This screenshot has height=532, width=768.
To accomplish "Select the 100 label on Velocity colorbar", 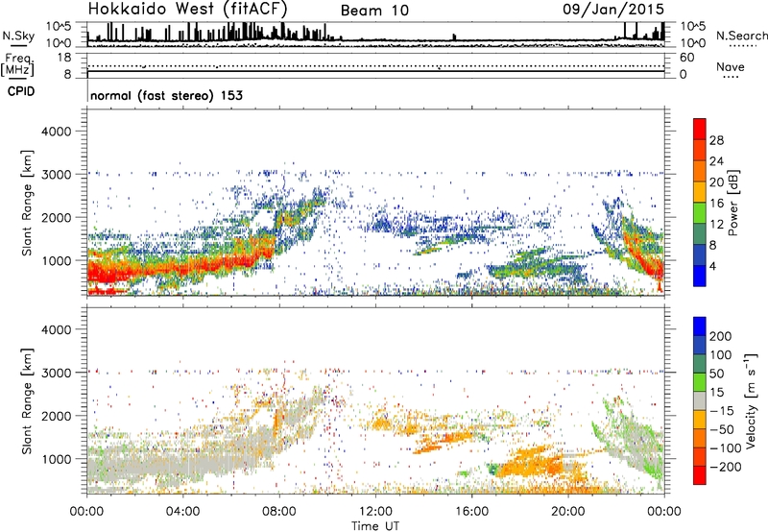I will [x=721, y=355].
